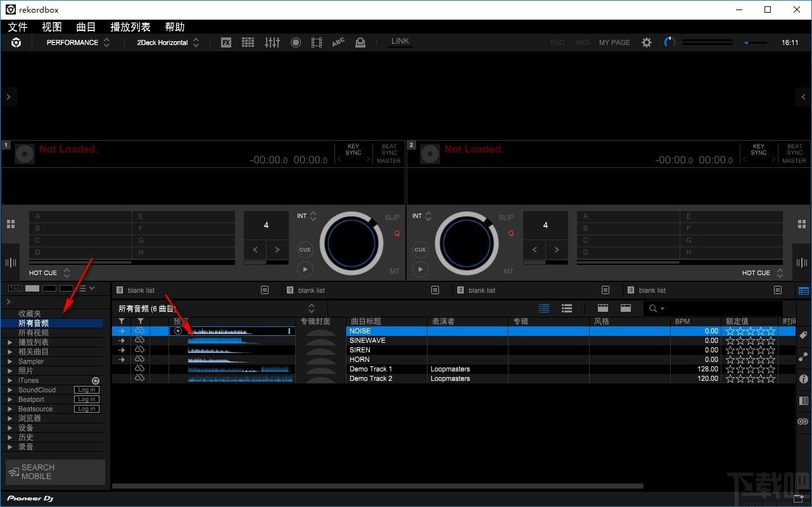Screen dimensions: 812x507
Task: Click the lighting mode icon
Action: coord(360,42)
